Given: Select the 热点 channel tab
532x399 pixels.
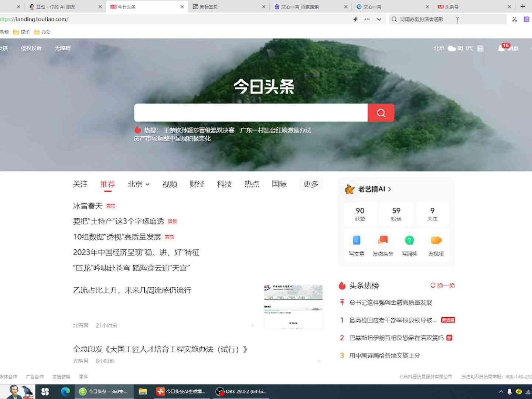Looking at the screenshot, I should coord(252,184).
